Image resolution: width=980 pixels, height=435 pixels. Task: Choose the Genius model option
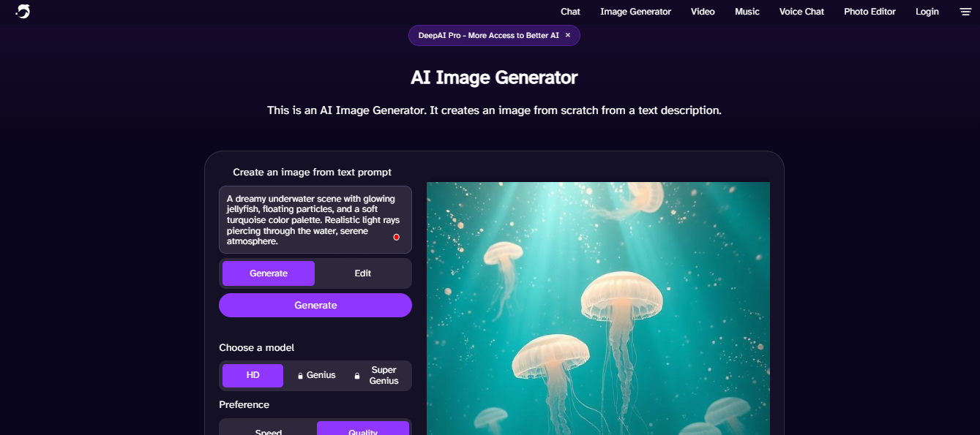pyautogui.click(x=316, y=376)
